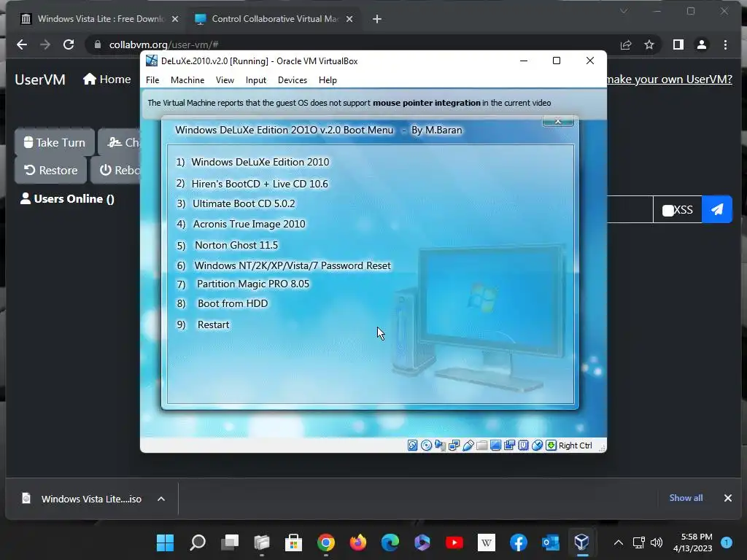Expand Windows Vista Lite download options chevron

[161, 499]
